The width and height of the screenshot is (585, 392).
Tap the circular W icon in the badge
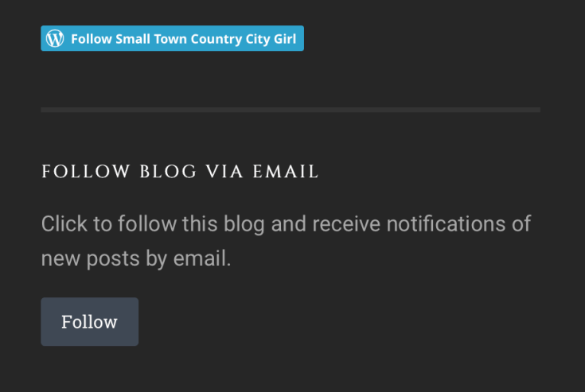coord(54,38)
